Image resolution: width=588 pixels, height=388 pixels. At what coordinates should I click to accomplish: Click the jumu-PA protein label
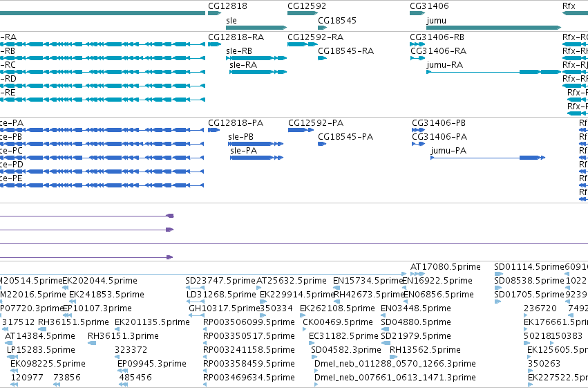pyautogui.click(x=448, y=151)
